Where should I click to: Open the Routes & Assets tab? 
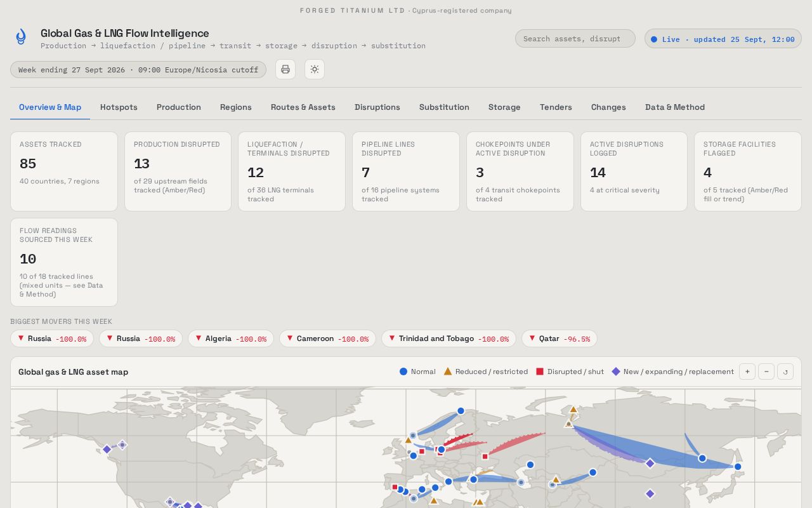[x=303, y=107]
